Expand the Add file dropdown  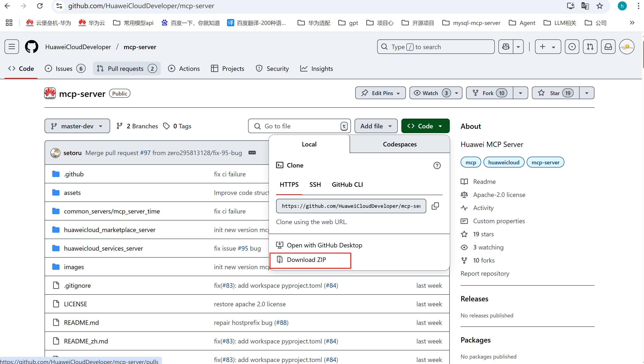(376, 126)
